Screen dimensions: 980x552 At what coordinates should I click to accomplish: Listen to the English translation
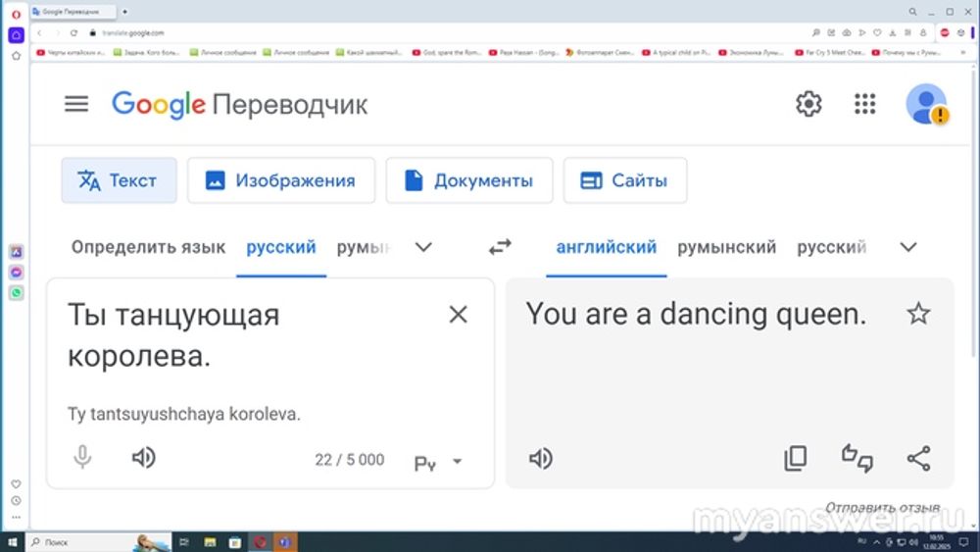(x=541, y=458)
